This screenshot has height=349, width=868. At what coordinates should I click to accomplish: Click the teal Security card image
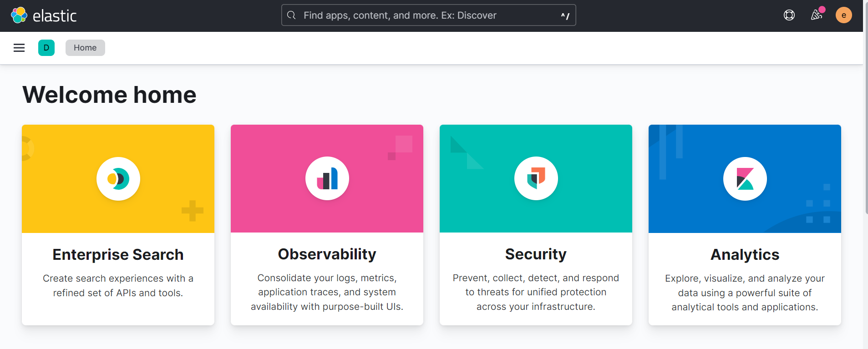click(x=536, y=179)
